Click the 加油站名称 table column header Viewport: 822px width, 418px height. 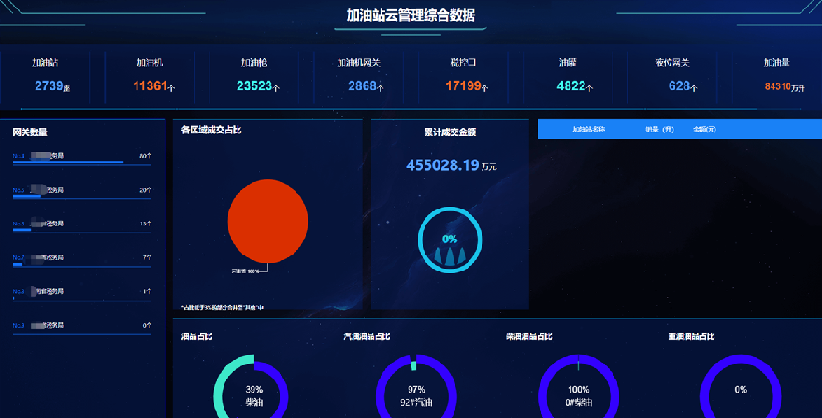(589, 129)
